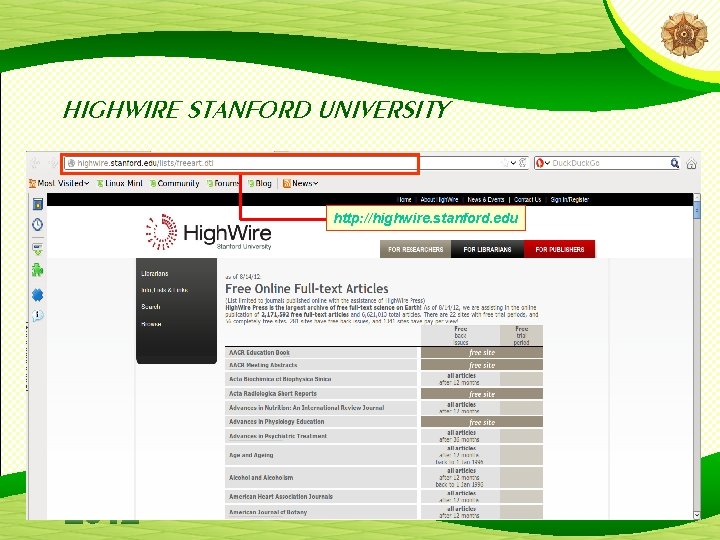Click the Sign In/Register link

pyautogui.click(x=569, y=200)
